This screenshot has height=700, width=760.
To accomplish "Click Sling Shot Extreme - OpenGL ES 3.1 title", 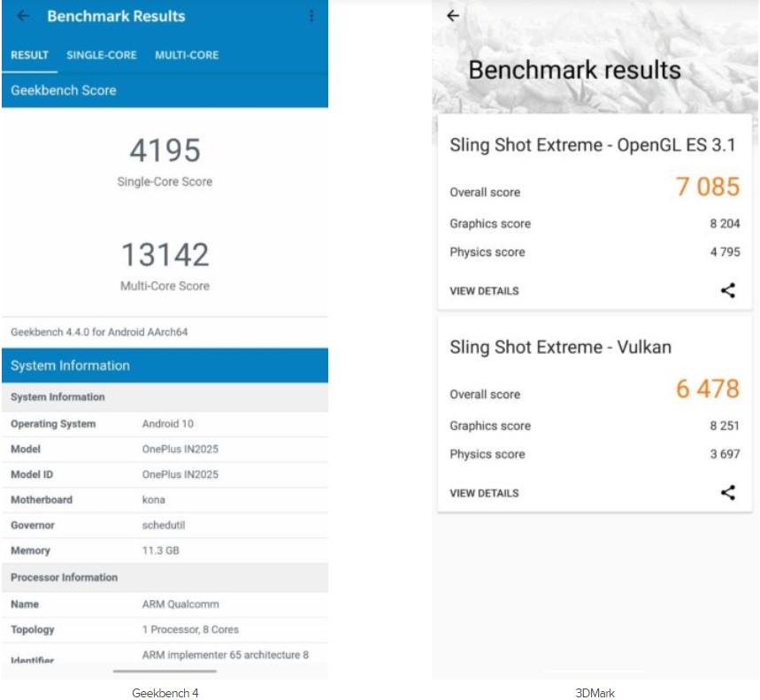I will 592,145.
